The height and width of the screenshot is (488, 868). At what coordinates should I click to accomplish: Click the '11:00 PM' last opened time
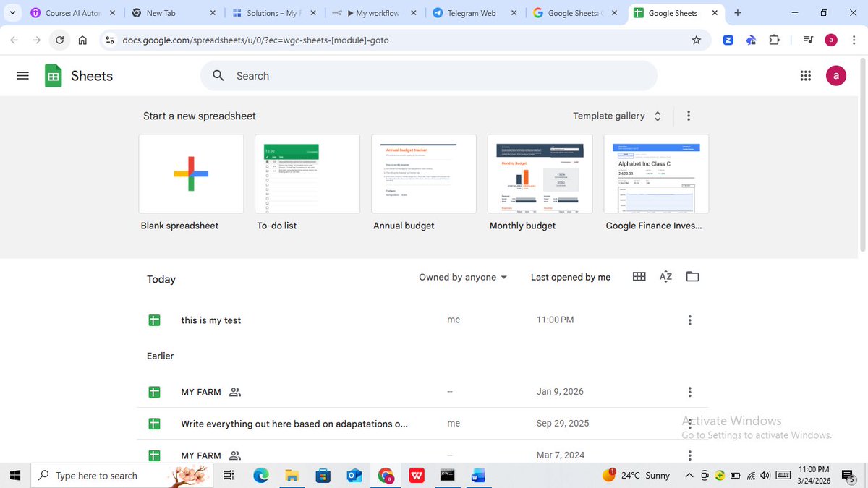pos(555,320)
